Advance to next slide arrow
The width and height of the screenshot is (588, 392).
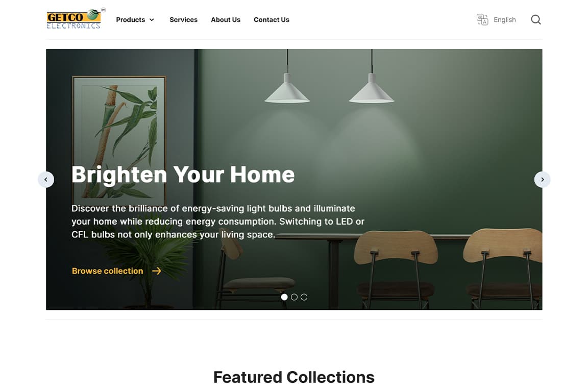pyautogui.click(x=542, y=180)
